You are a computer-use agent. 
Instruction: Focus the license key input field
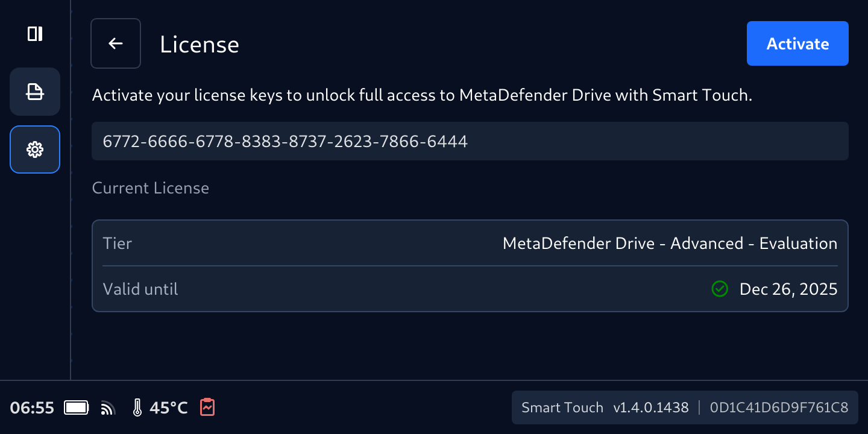[470, 142]
